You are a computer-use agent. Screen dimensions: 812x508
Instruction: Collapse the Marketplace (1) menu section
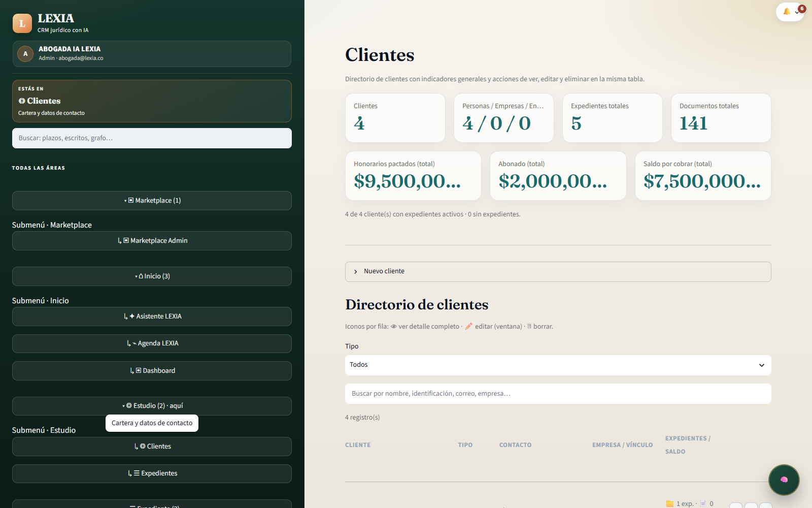[x=152, y=201]
